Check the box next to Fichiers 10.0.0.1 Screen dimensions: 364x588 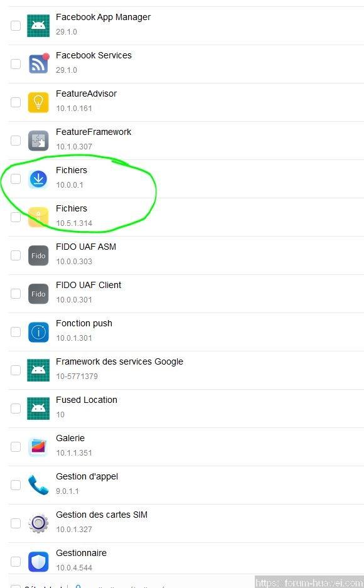15,178
